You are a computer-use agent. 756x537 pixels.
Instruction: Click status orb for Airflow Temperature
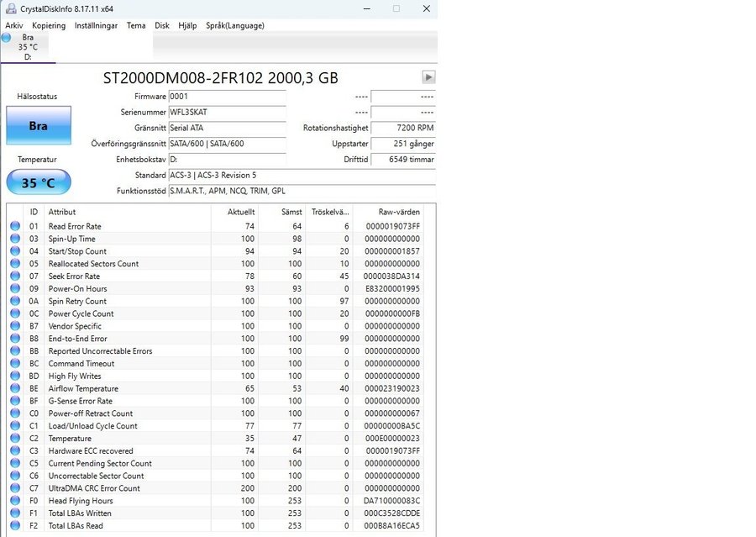tap(15, 388)
